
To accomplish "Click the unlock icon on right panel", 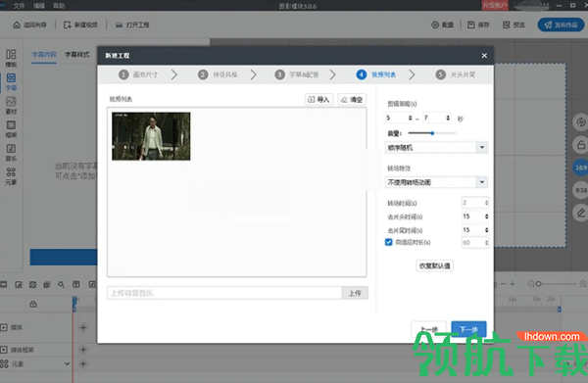I will (x=581, y=145).
